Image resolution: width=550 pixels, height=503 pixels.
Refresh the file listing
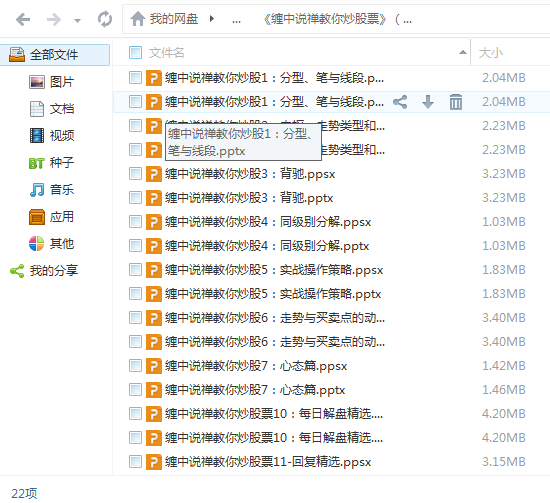(x=105, y=19)
